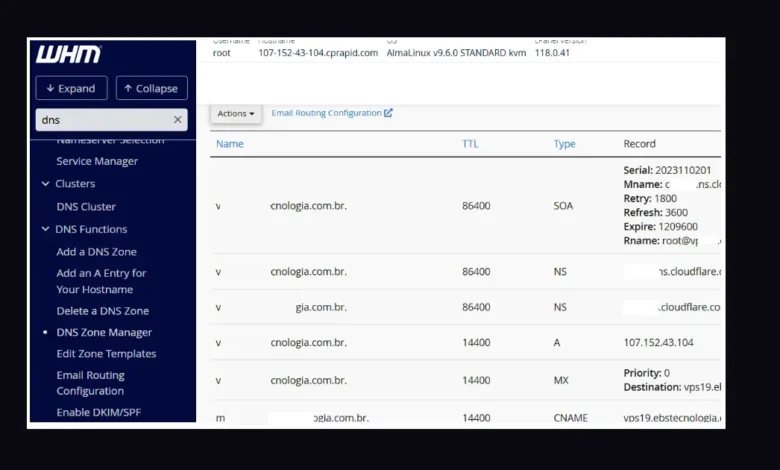Click the WHM logo
The width and height of the screenshot is (780, 470).
pyautogui.click(x=68, y=55)
